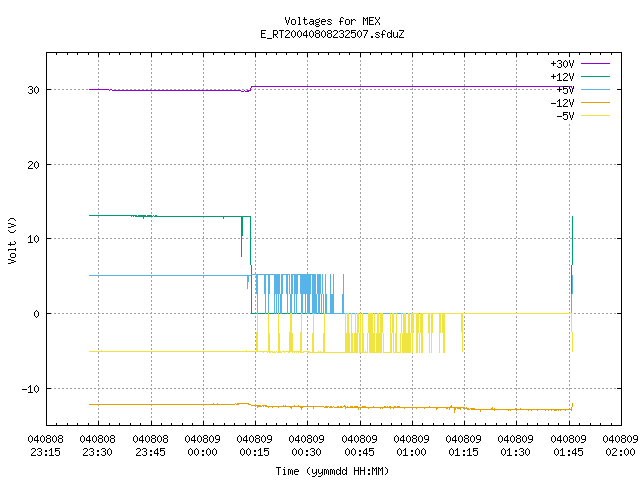The width and height of the screenshot is (640, 480).
Task: Click the yellow -5V legend line sample
Action: point(595,116)
